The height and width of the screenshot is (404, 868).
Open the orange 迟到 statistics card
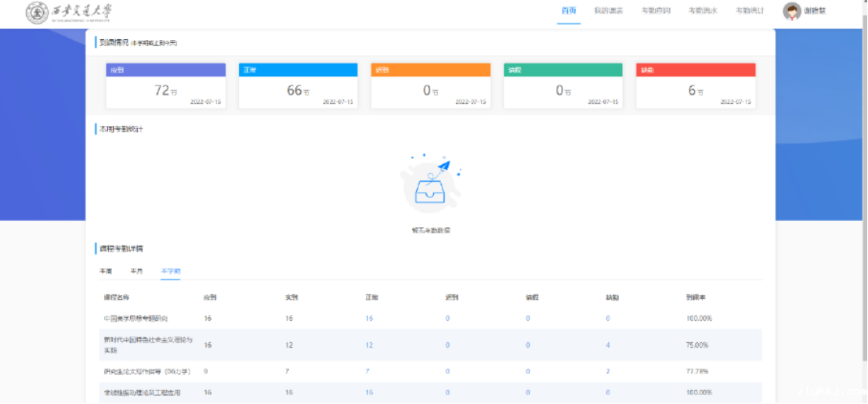coord(431,85)
